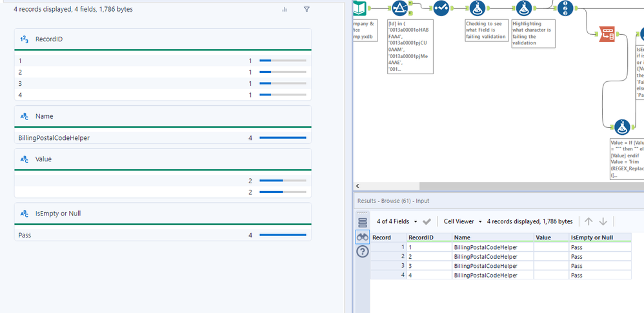Click 'Results - Browse (61) - Input' title
The height and width of the screenshot is (313, 644).
(392, 201)
